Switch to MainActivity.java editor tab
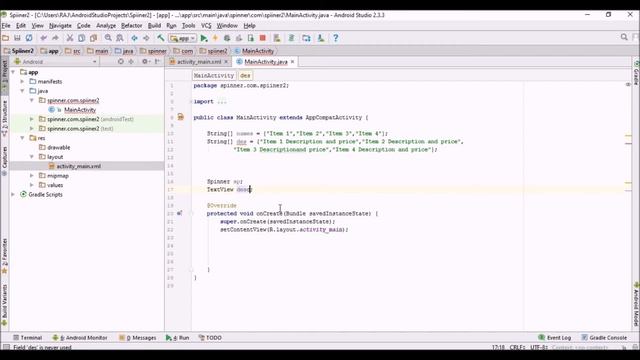Screen dimensions: 640x360 click(x=266, y=62)
